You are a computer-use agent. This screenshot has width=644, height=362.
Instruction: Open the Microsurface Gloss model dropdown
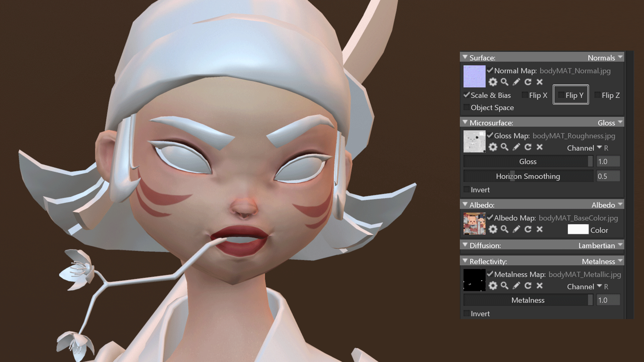tap(610, 123)
